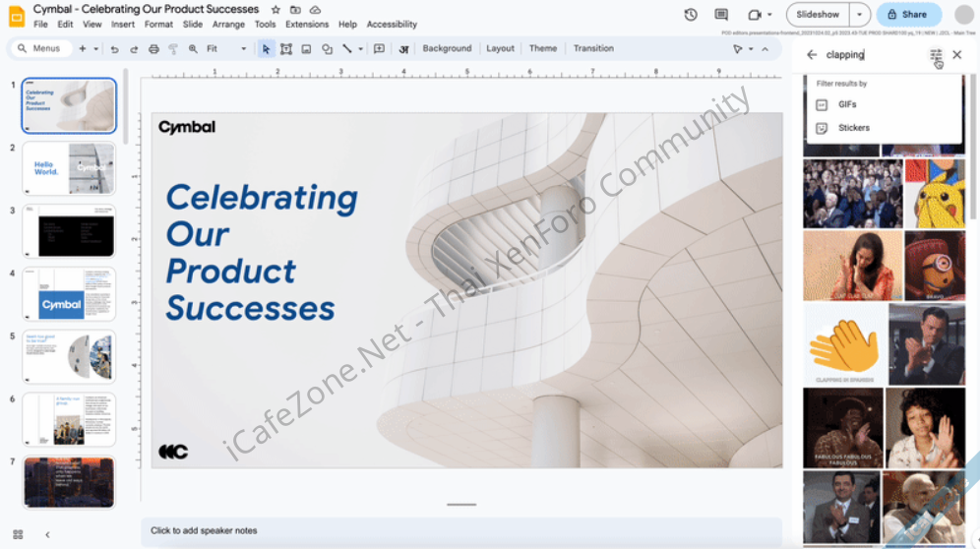Click the print icon in toolbar
Image resolution: width=980 pixels, height=549 pixels.
coord(153,49)
